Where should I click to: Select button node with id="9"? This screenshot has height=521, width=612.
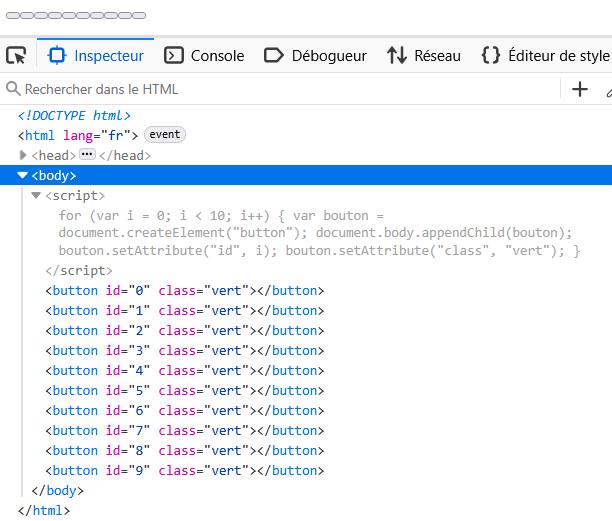(x=185, y=470)
